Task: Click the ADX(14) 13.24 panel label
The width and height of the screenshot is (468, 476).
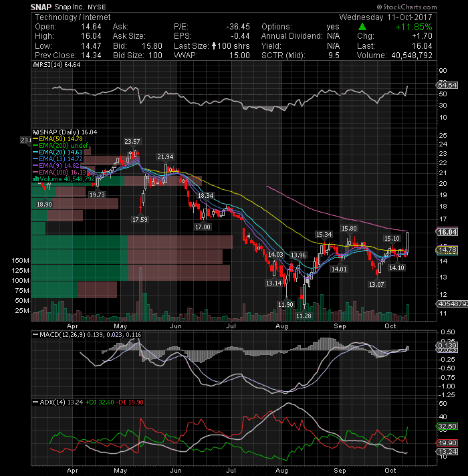Action: tap(62, 402)
